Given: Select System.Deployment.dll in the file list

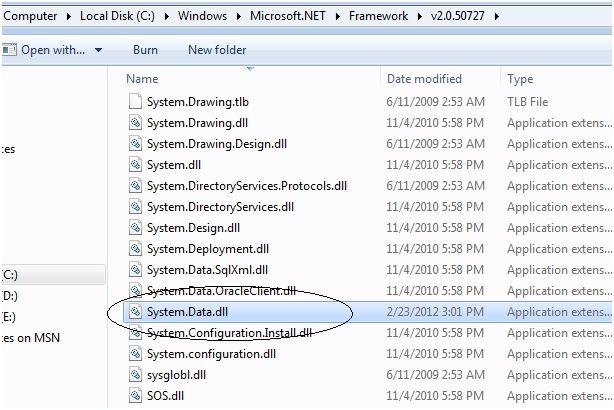Looking at the screenshot, I should tap(208, 249).
